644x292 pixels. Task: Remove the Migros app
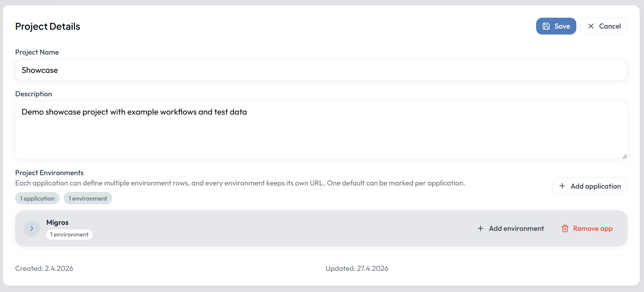pos(587,229)
